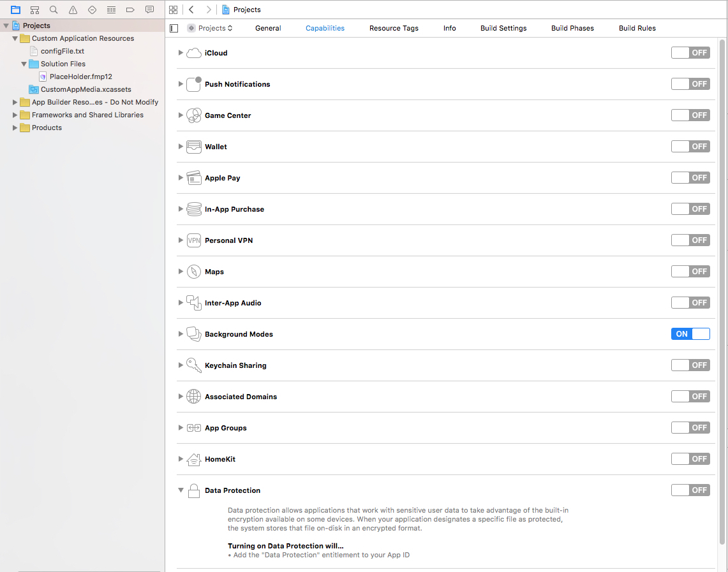
Task: Enable the Data Protection capability
Action: tap(690, 490)
